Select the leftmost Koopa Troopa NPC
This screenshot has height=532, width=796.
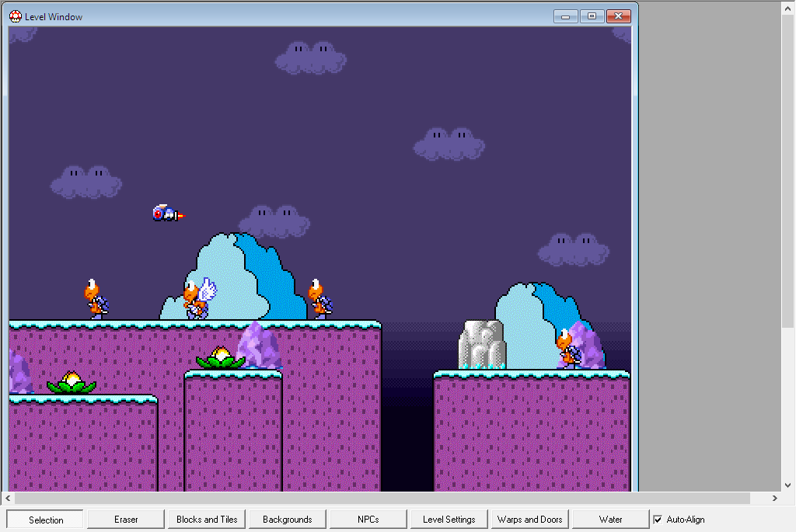96,299
